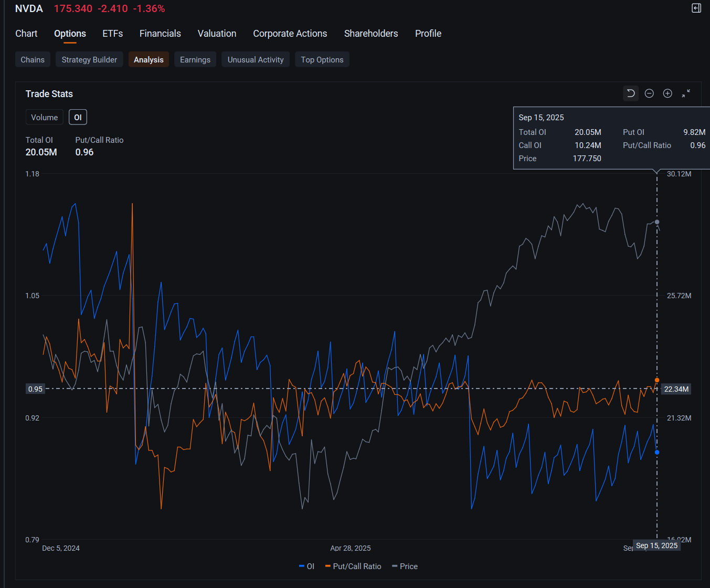The width and height of the screenshot is (710, 588).
Task: Click the reset chart zoom icon
Action: (631, 93)
